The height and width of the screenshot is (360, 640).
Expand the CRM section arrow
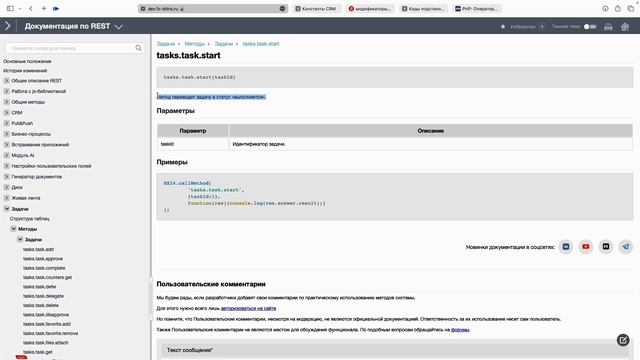pyautogui.click(x=7, y=112)
